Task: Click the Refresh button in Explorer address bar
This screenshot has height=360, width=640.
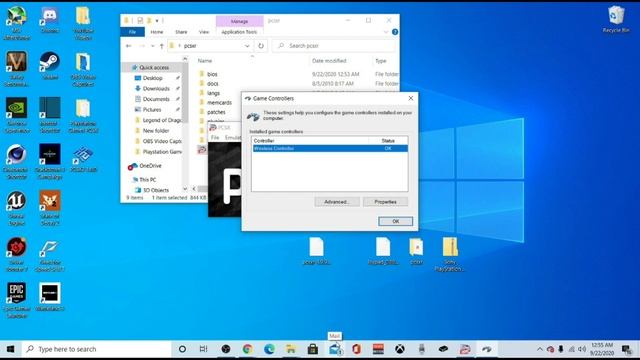Action: pos(261,46)
